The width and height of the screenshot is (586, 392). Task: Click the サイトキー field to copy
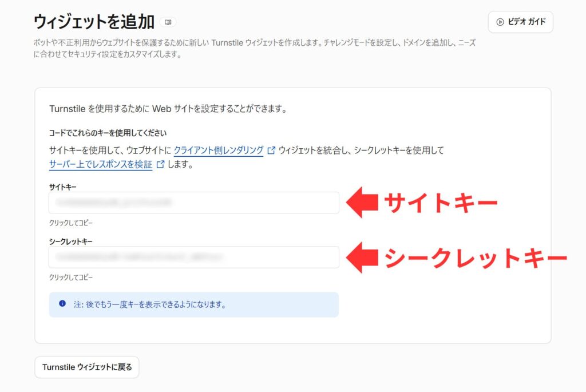click(x=194, y=203)
